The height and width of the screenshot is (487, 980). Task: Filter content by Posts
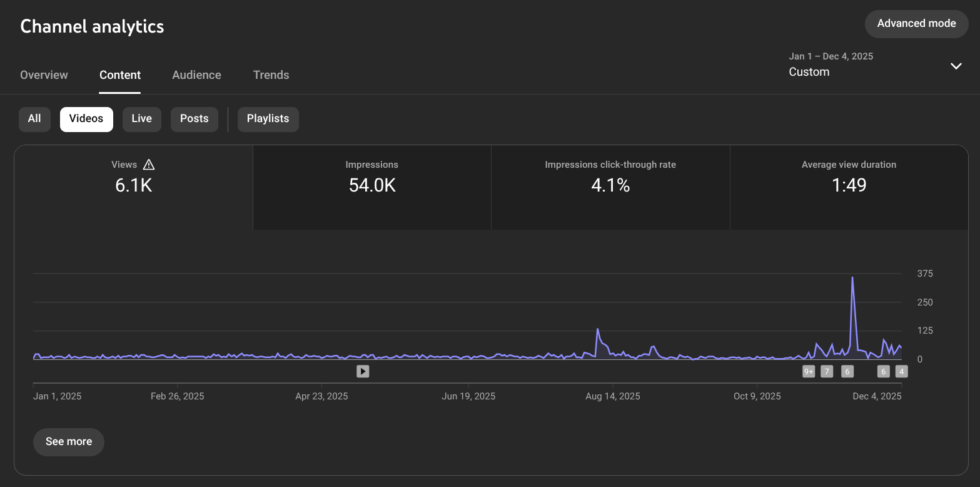194,119
